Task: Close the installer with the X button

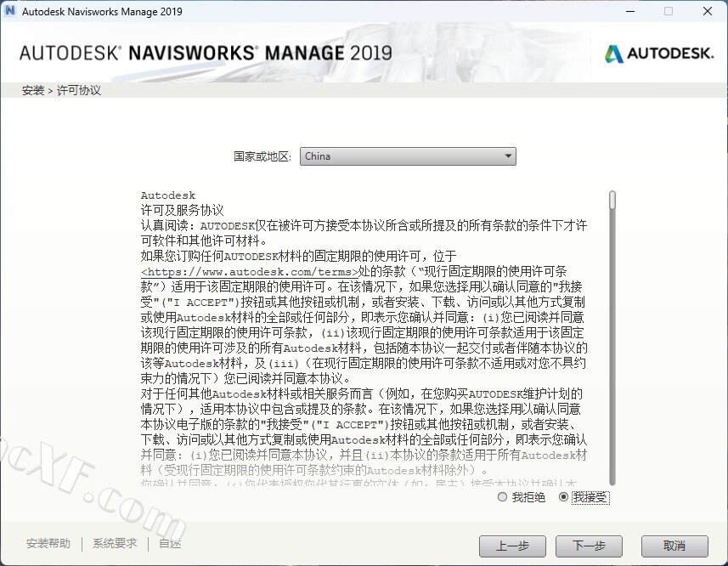Action: [708, 12]
